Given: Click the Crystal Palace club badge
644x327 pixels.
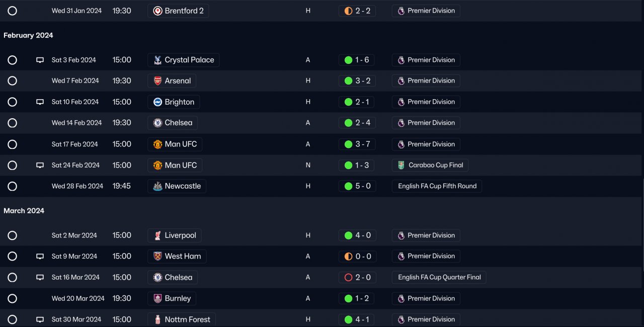Looking at the screenshot, I should 157,60.
